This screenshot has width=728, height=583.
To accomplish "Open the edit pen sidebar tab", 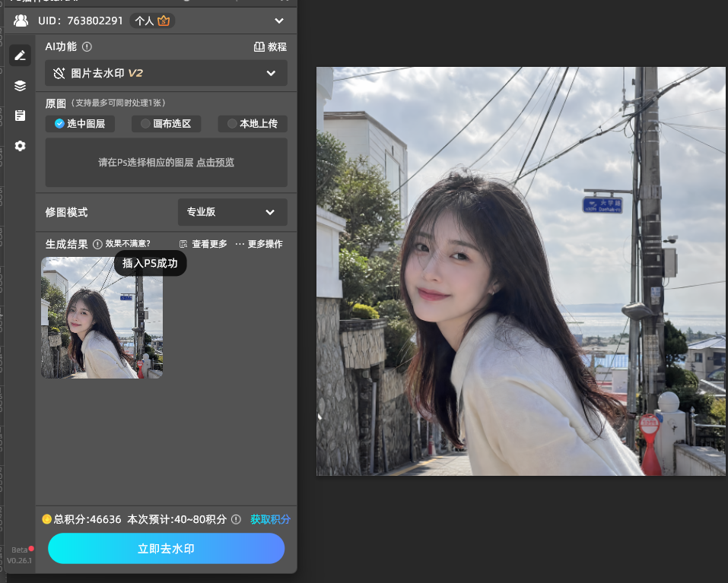I will pyautogui.click(x=20, y=55).
